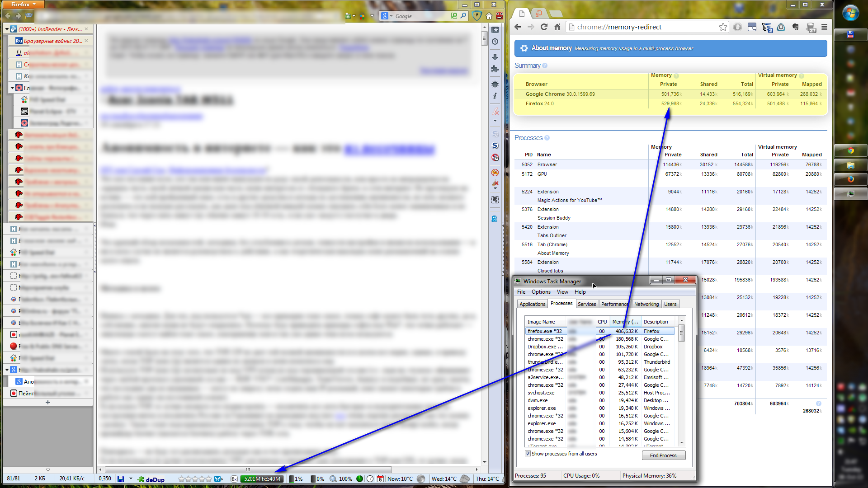Open the Task Manager File menu
Screen dimensions: 868x488
click(521, 292)
